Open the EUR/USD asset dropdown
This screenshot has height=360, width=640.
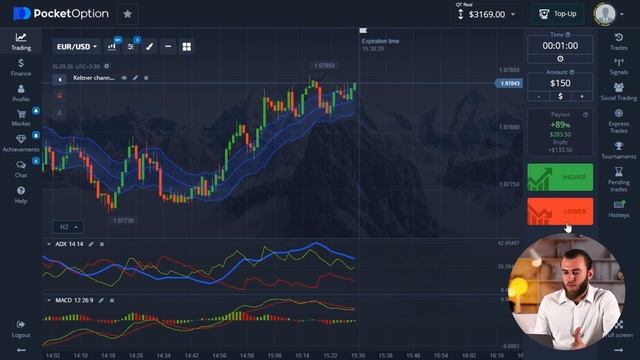point(76,47)
